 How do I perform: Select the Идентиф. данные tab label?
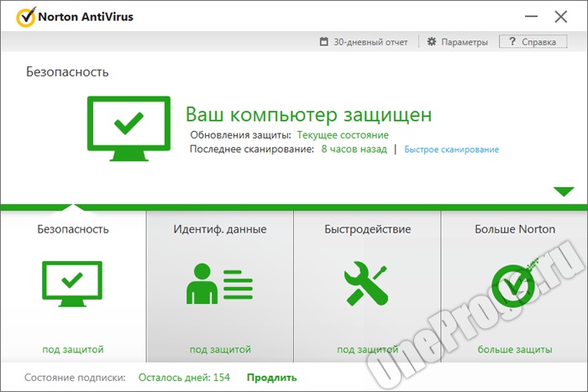point(220,229)
